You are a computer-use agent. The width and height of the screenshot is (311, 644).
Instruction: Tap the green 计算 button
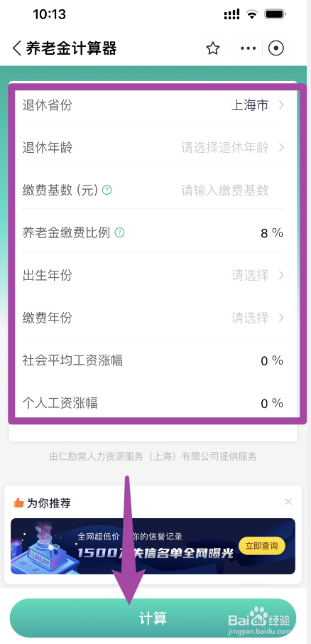click(153, 618)
